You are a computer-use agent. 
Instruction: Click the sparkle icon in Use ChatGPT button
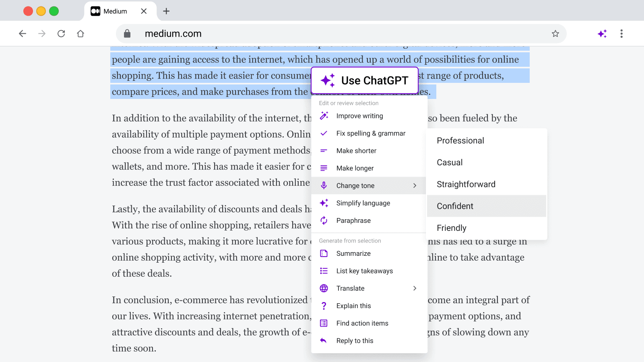point(328,80)
